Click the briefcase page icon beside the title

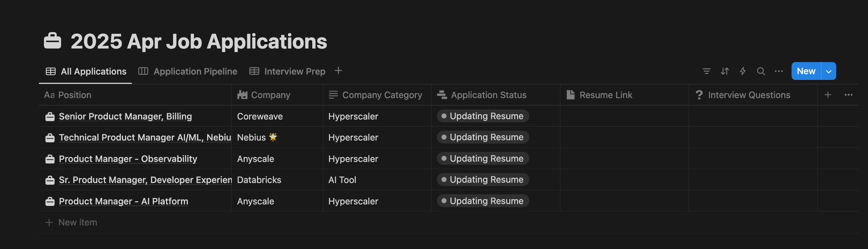coord(53,41)
